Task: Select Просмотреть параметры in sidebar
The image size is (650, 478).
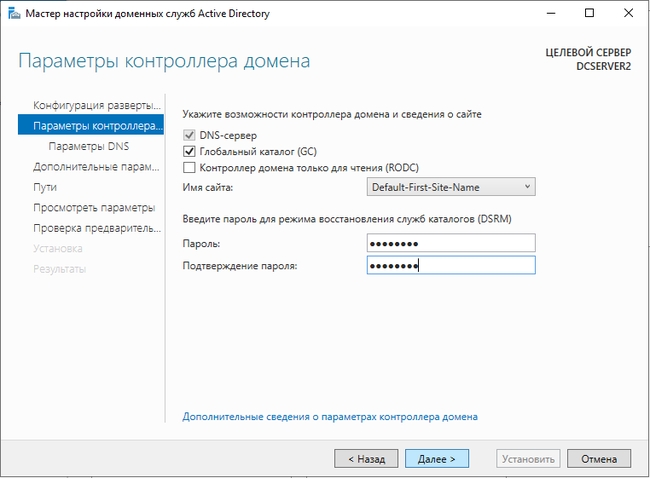Action: click(x=94, y=207)
